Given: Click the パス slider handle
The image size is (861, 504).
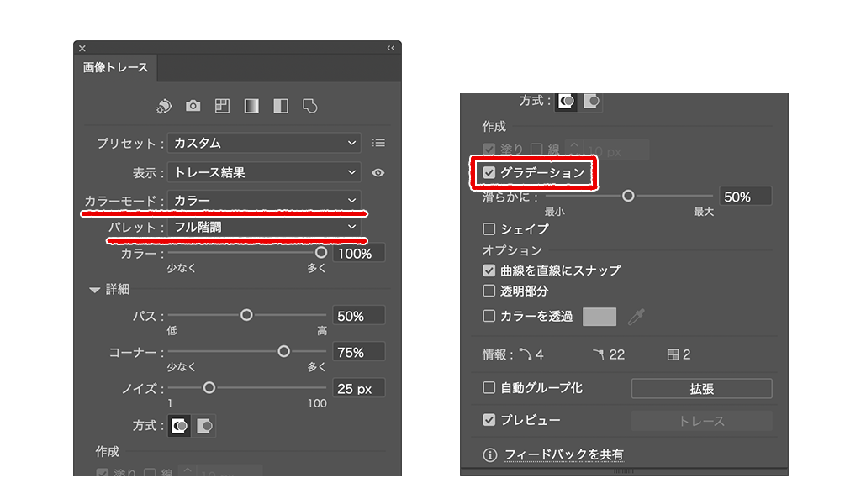Looking at the screenshot, I should coord(246,315).
